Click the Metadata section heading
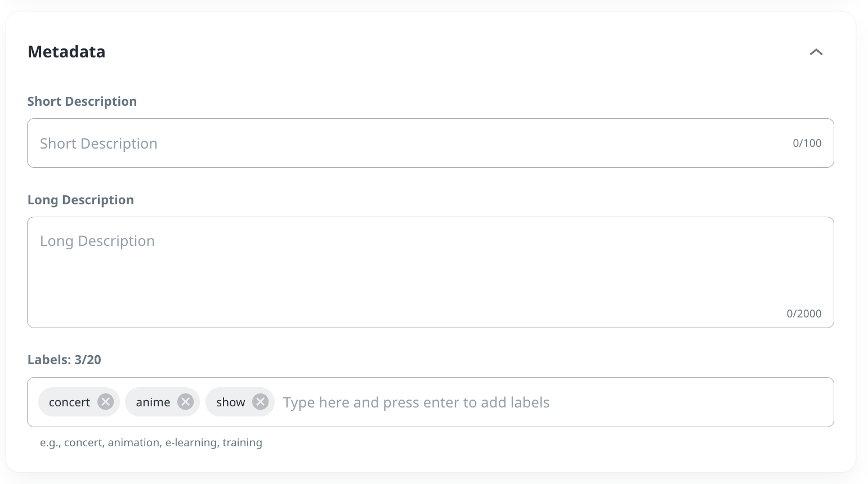Viewport: 868px width, 484px height. click(x=66, y=52)
